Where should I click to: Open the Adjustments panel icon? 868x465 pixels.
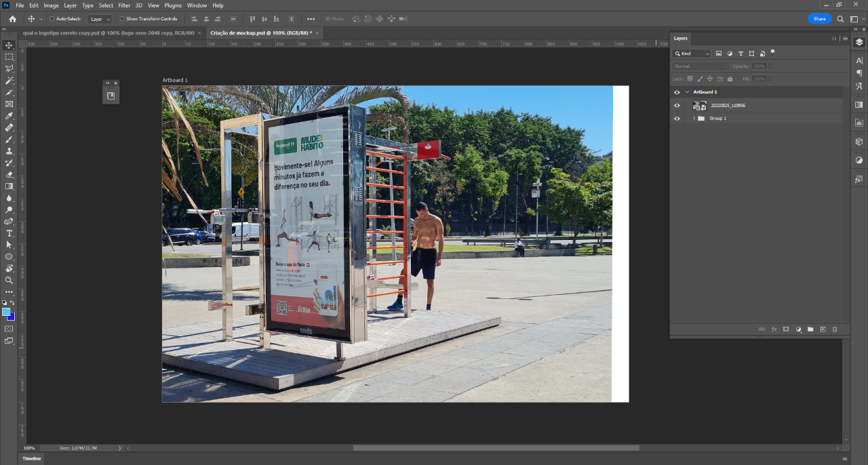tap(859, 161)
